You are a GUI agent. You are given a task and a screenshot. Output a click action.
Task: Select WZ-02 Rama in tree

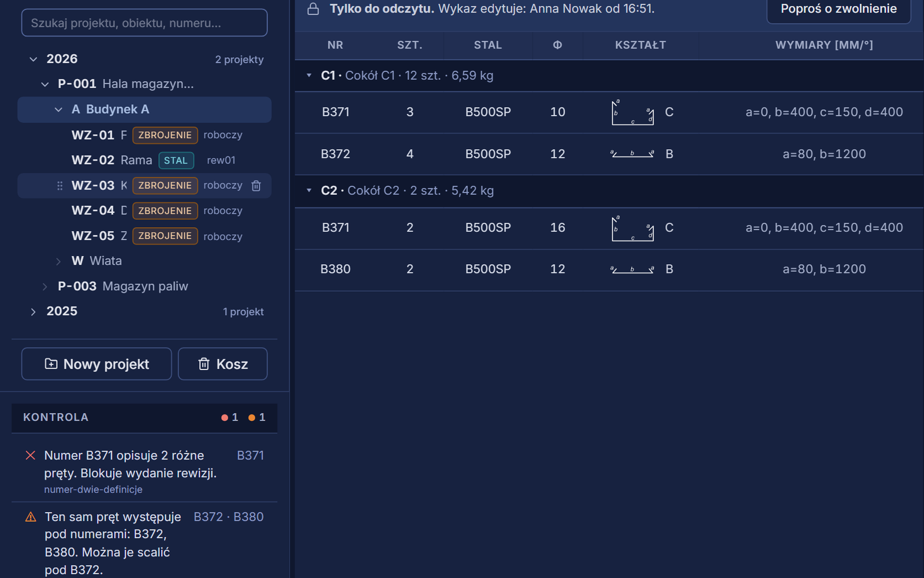[x=144, y=160]
